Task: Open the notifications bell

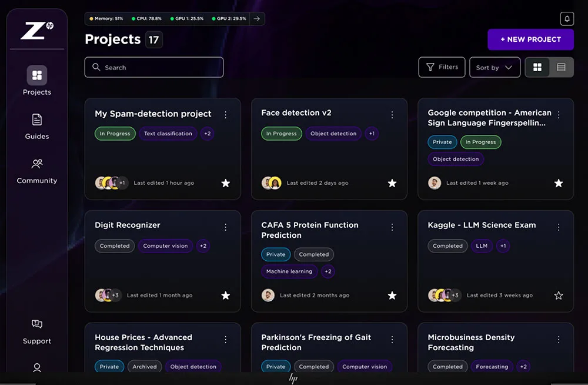Action: tap(567, 19)
